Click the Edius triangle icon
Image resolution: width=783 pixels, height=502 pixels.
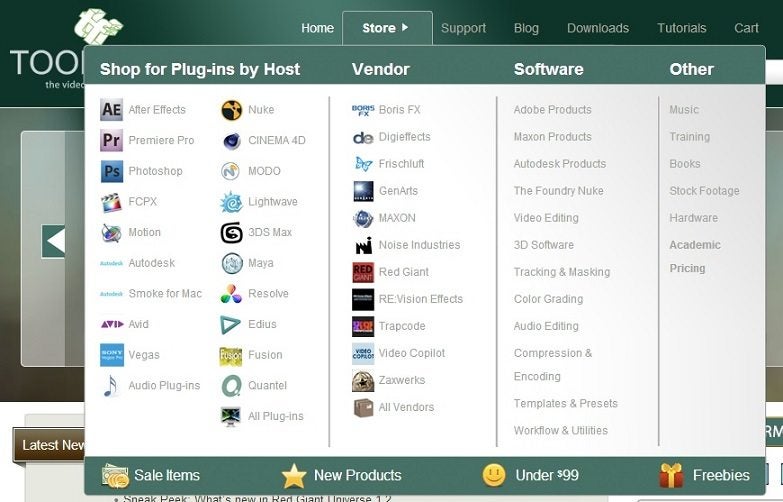[230, 325]
